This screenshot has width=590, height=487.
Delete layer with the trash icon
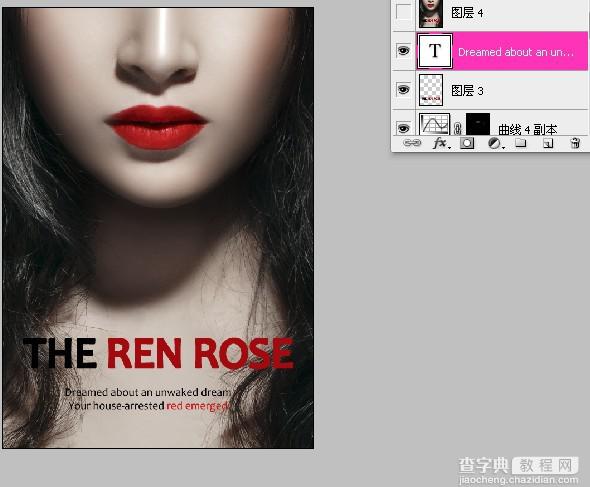(575, 143)
